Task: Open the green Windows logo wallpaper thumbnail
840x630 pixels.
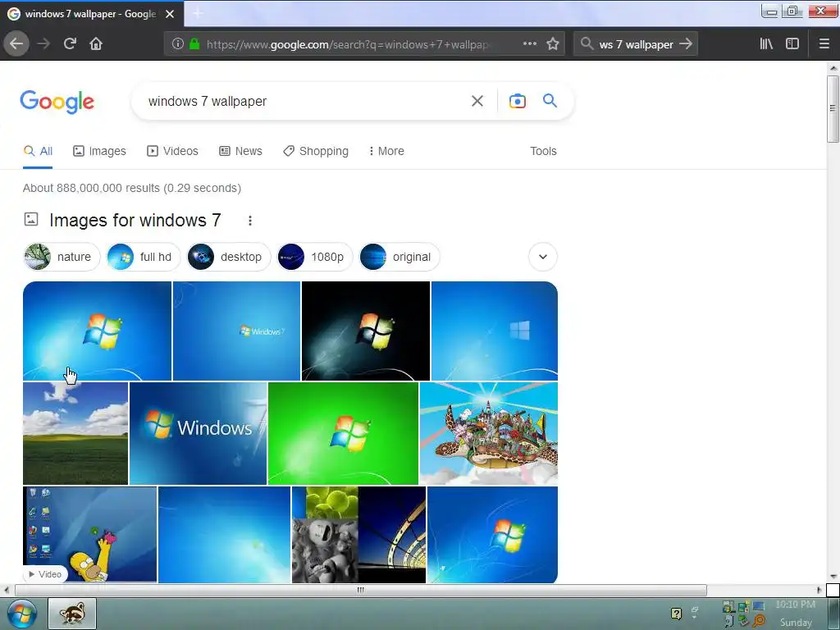Action: click(x=343, y=433)
